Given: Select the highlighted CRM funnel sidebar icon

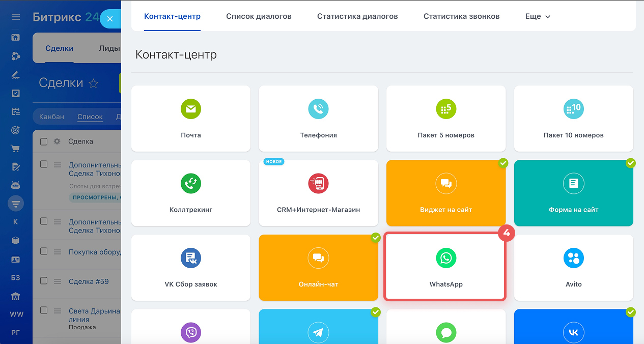Looking at the screenshot, I should 16,204.
